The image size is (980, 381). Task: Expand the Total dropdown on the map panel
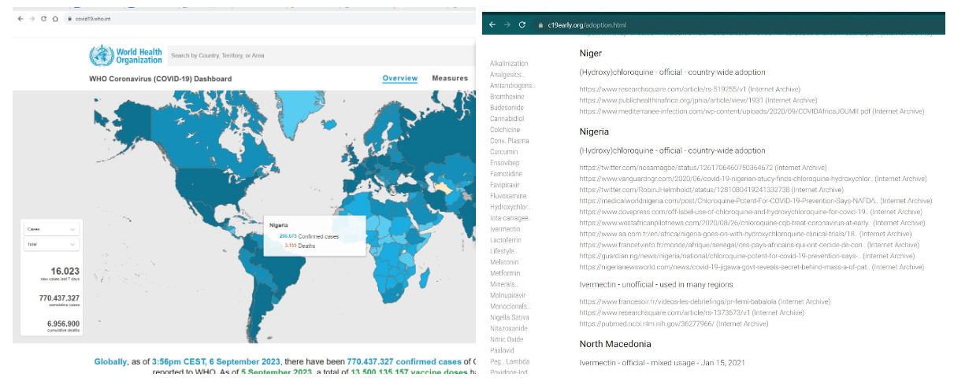coord(51,246)
